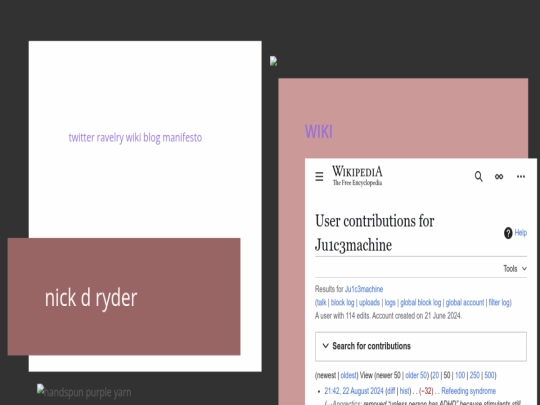The image size is (540, 405).
Task: Click 'A user with 114 edits' text
Action: (388, 316)
